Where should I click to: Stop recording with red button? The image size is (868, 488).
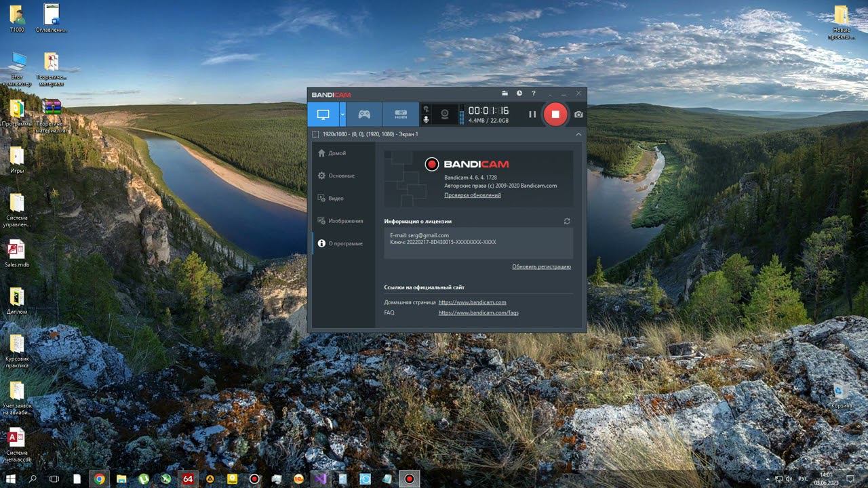[555, 115]
